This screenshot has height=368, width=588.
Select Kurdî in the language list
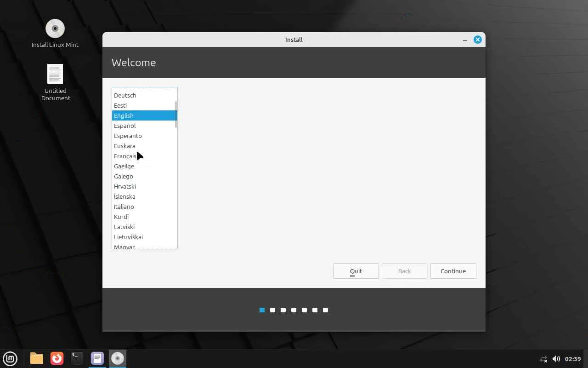(144, 217)
